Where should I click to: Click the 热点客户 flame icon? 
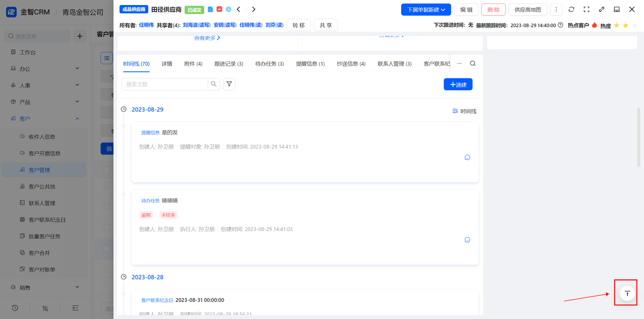(x=594, y=25)
